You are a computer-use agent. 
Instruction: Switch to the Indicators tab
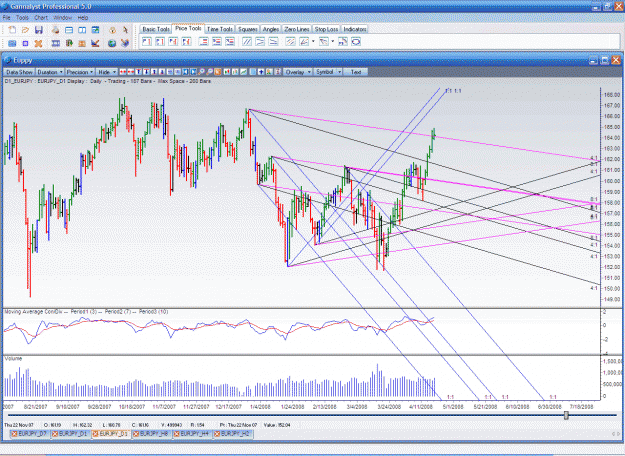click(355, 29)
